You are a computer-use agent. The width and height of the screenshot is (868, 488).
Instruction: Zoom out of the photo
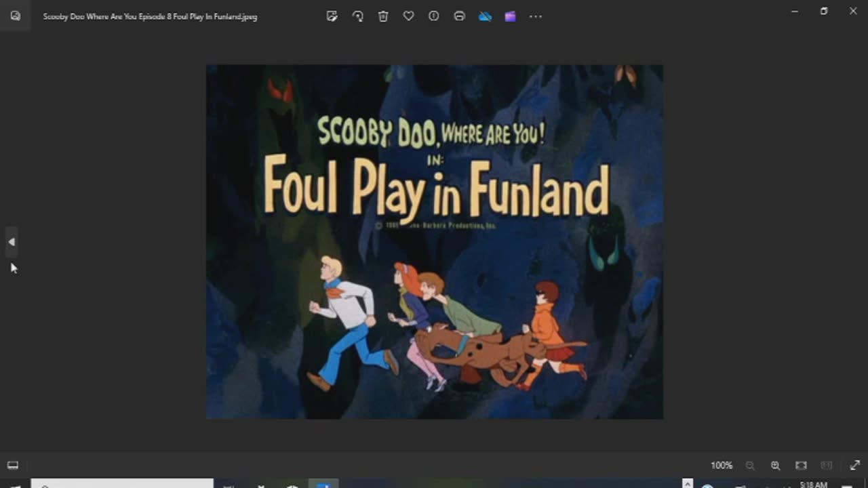(750, 466)
